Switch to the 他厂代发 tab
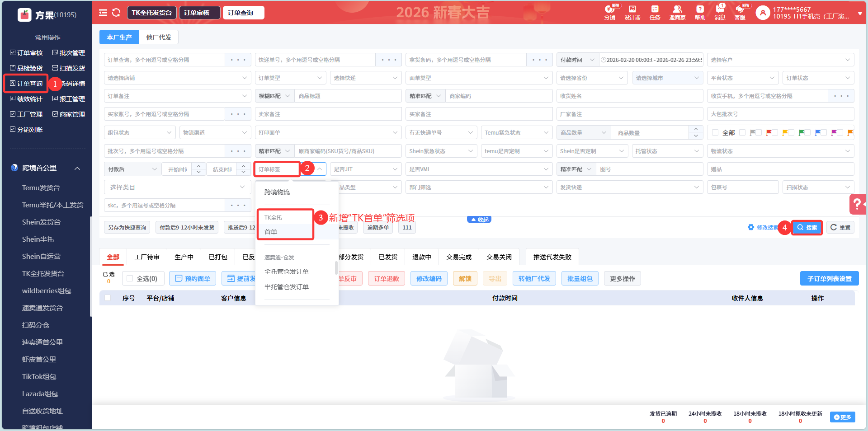868x431 pixels. click(x=159, y=37)
